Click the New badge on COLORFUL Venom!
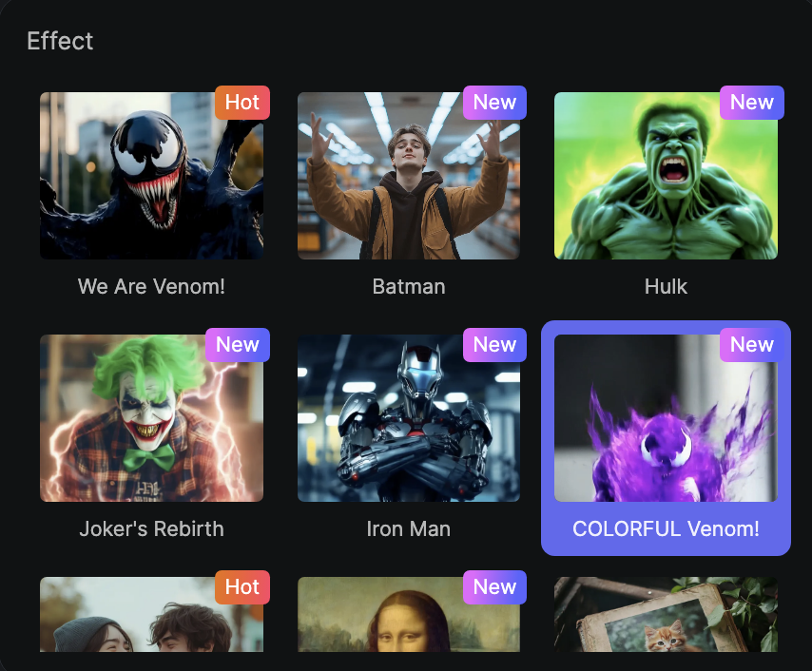The width and height of the screenshot is (812, 671). pyautogui.click(x=752, y=345)
